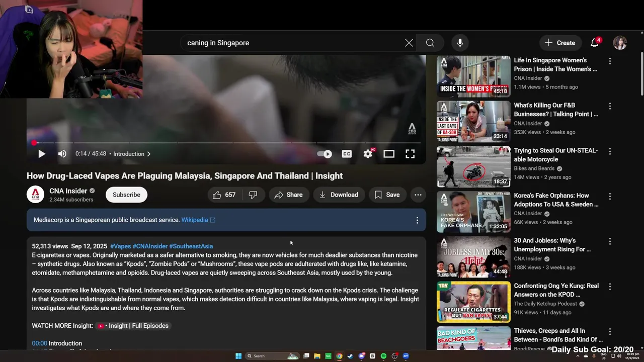Viewport: 644px width, 362px height.
Task: Save the video to a playlist
Action: [x=387, y=195]
